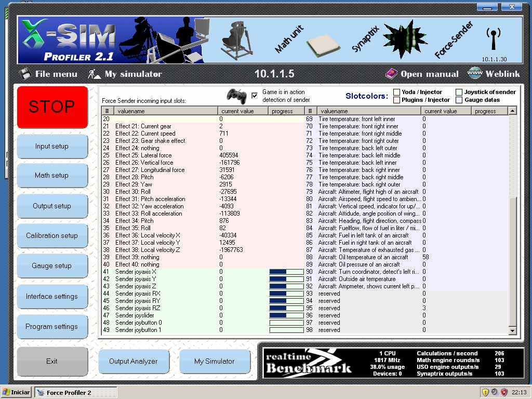The image size is (532, 399).
Task: Click the red STOP button
Action: tap(52, 107)
